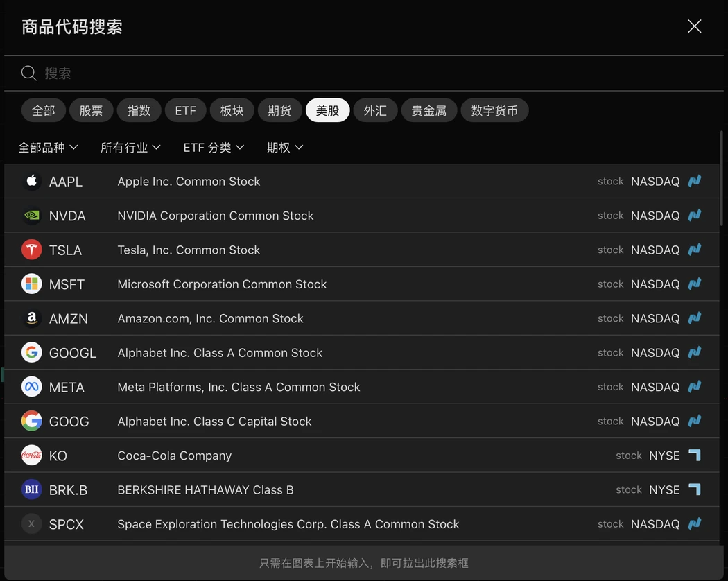This screenshot has height=581, width=728.
Task: Click the NASDAQ exchange icon on the SPCX row
Action: [695, 523]
